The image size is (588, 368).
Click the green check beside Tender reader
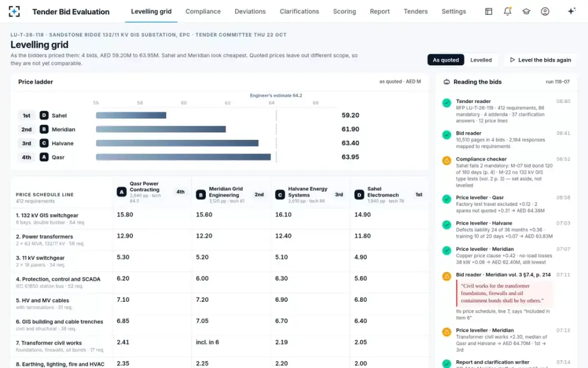click(446, 103)
